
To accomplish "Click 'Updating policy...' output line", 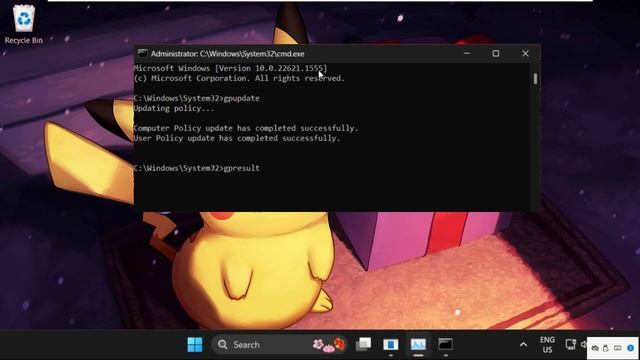I will [x=174, y=109].
